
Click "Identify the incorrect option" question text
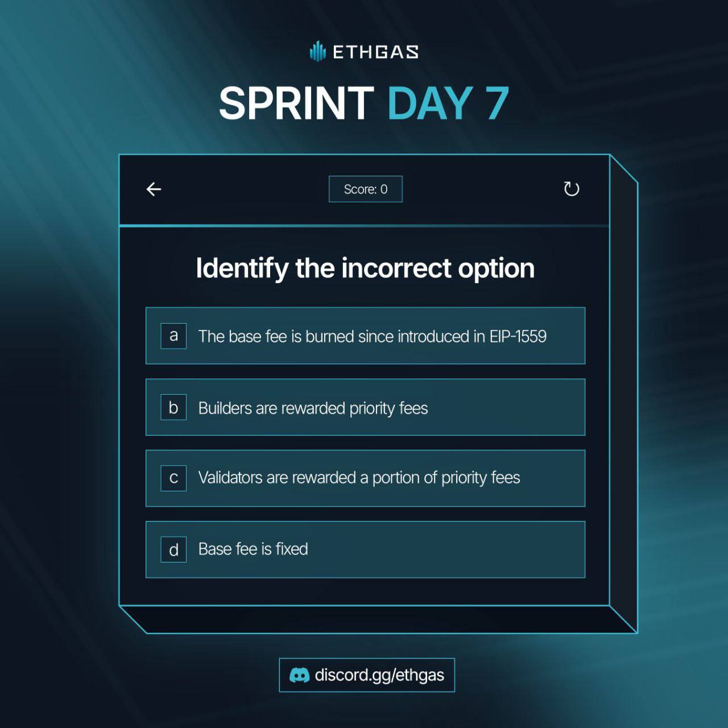(x=365, y=268)
